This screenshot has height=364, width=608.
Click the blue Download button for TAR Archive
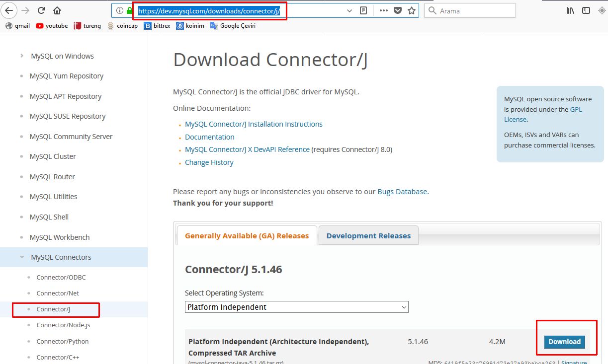coord(564,342)
